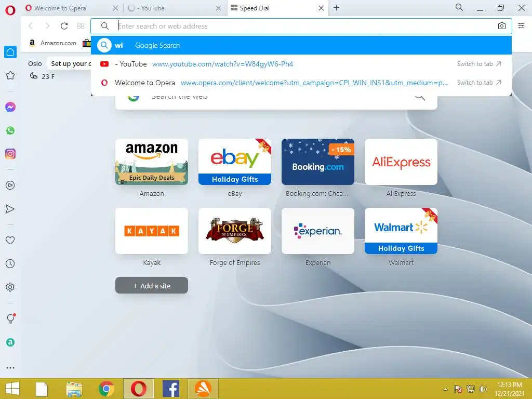Open the Windows Start button
Viewport: 532px width, 399px height.
12,389
